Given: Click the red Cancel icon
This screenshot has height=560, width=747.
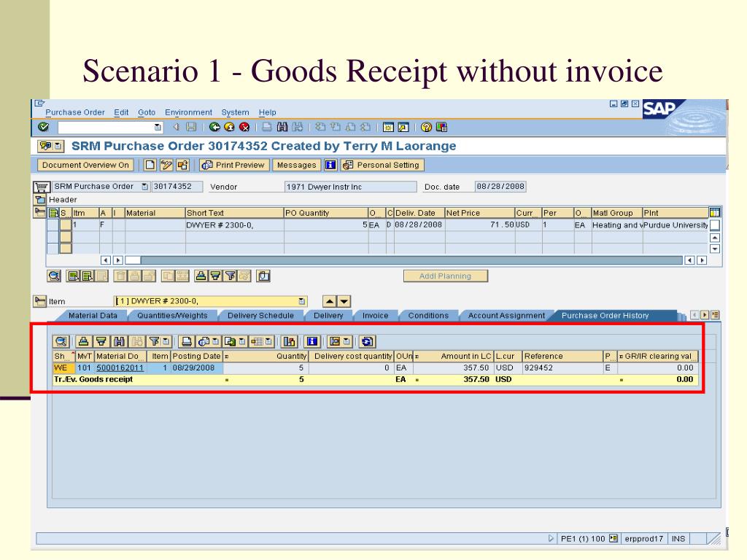Looking at the screenshot, I should pyautogui.click(x=244, y=127).
